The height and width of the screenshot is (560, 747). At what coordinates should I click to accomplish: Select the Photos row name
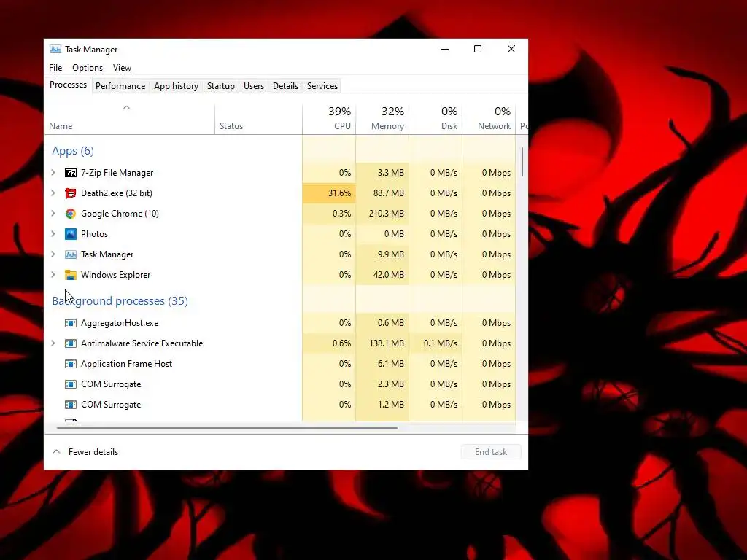click(94, 234)
